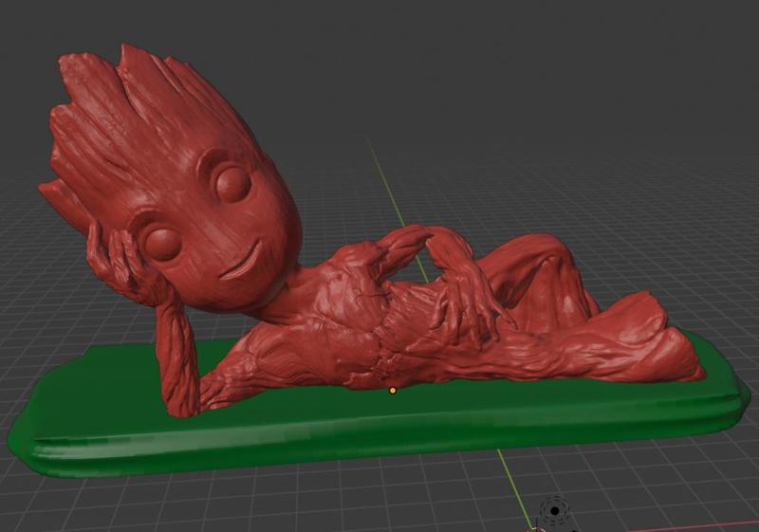The height and width of the screenshot is (532, 759).
Task: Click the orange object origin dot
Action: tap(393, 390)
